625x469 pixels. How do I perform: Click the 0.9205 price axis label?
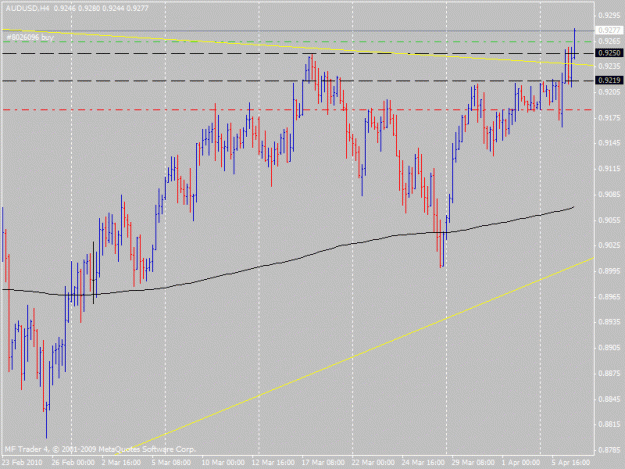tap(609, 92)
